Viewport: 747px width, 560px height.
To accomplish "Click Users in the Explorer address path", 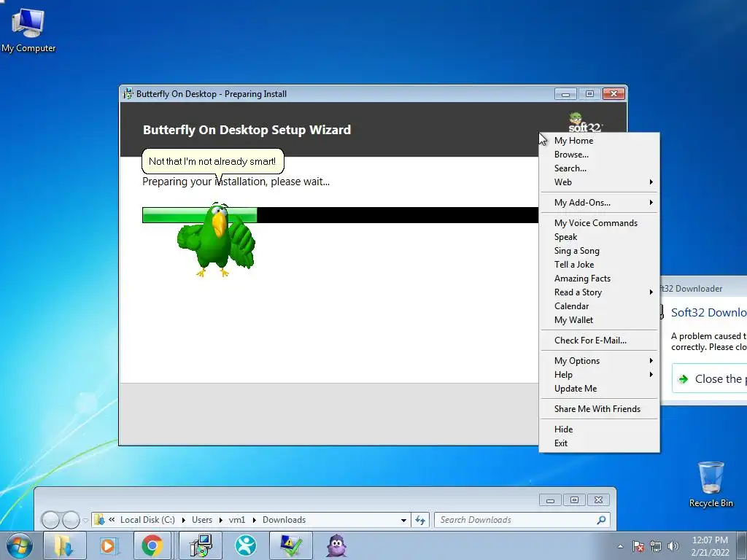I will tap(202, 519).
